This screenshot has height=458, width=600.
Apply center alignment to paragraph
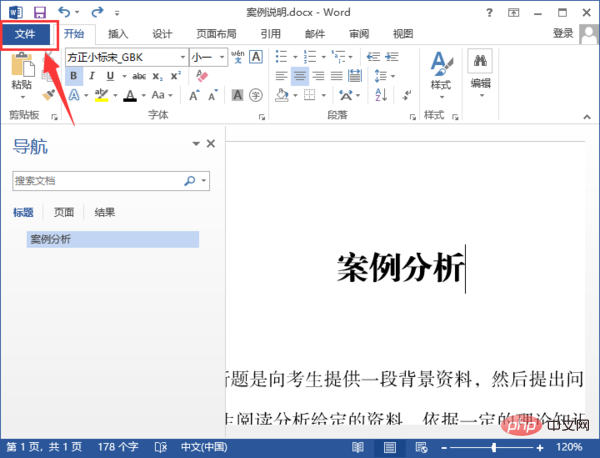[298, 76]
